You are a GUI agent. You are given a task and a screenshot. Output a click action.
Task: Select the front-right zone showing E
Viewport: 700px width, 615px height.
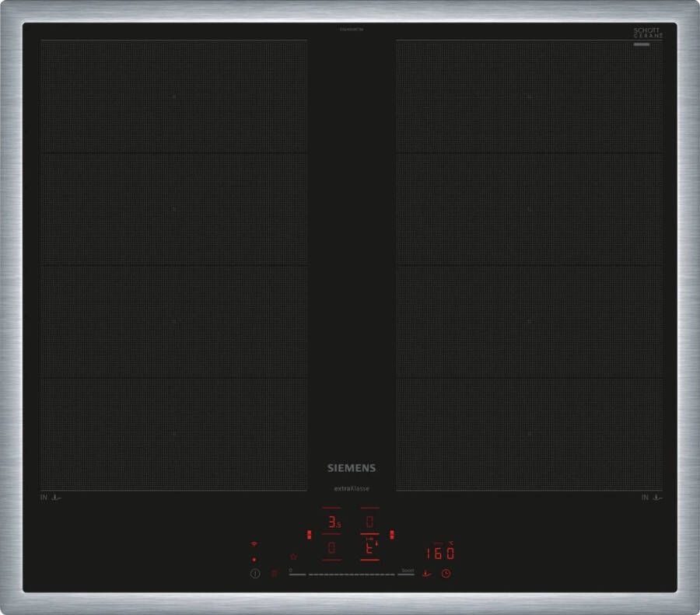coord(369,547)
